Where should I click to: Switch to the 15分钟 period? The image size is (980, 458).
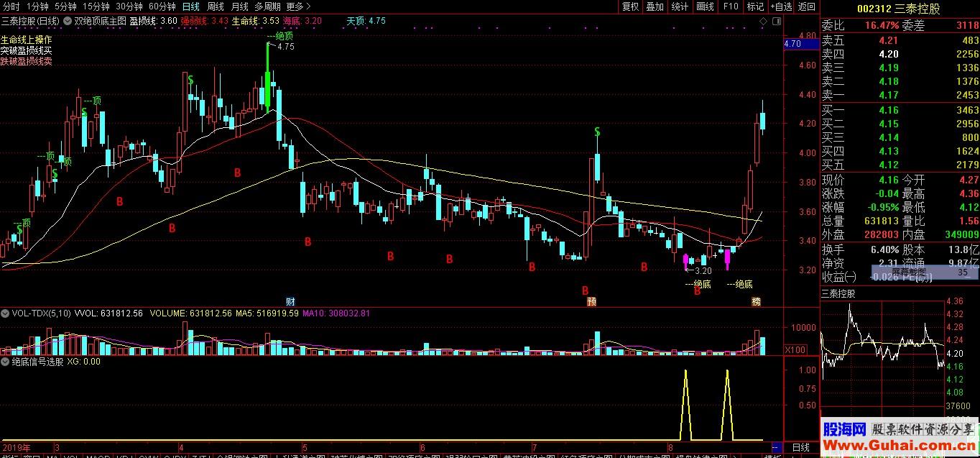[x=96, y=6]
